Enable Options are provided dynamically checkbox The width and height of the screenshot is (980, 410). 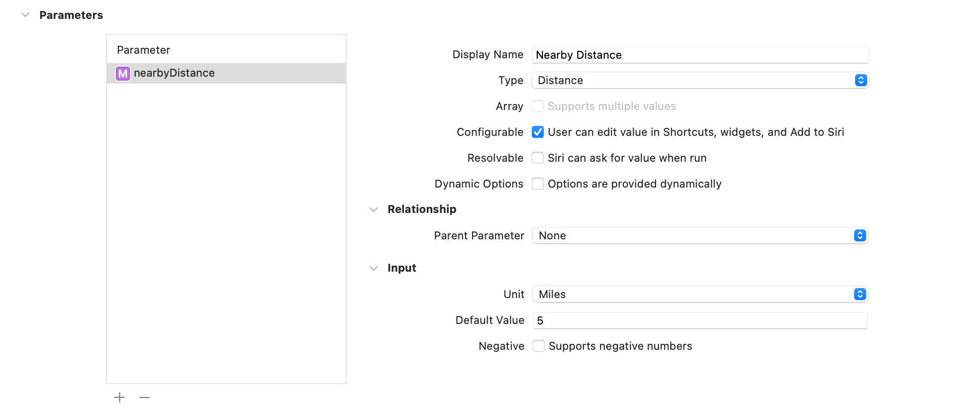tap(538, 184)
